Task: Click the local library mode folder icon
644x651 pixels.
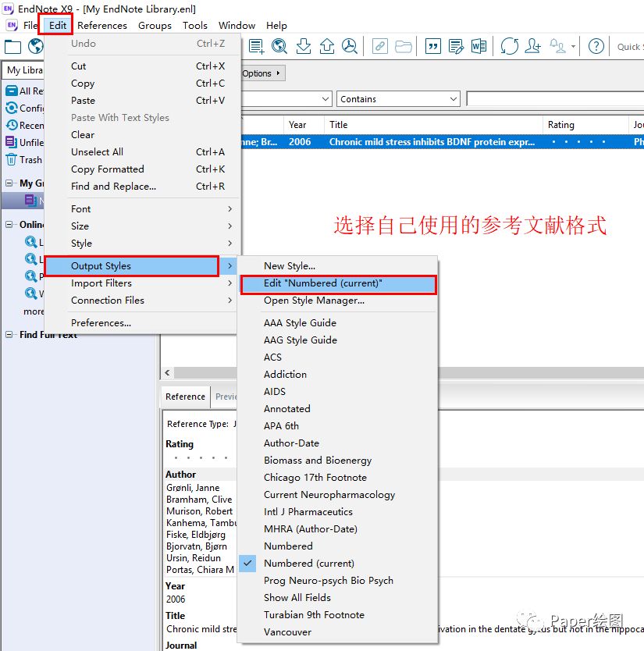Action: [12, 47]
